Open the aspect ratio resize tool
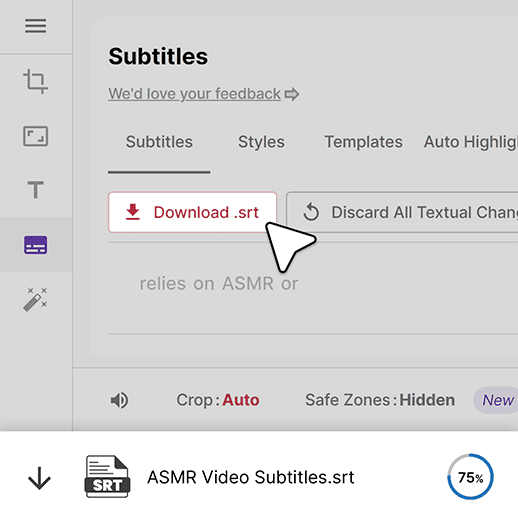518x517 pixels. coord(35,136)
